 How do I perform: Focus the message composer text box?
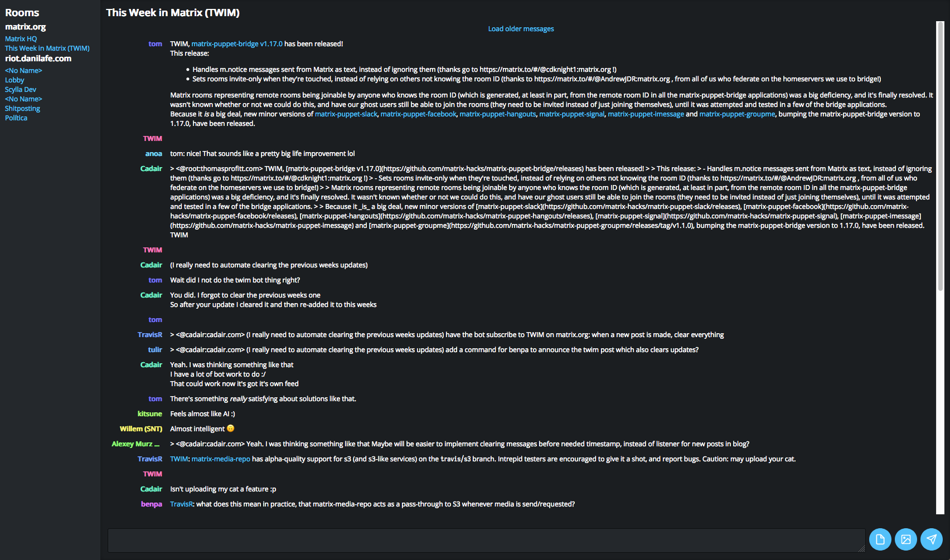click(x=486, y=540)
